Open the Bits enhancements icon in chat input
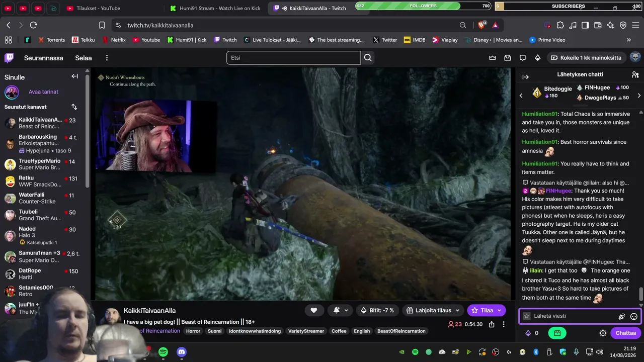Screen dimensions: 644x362 (x=622, y=316)
